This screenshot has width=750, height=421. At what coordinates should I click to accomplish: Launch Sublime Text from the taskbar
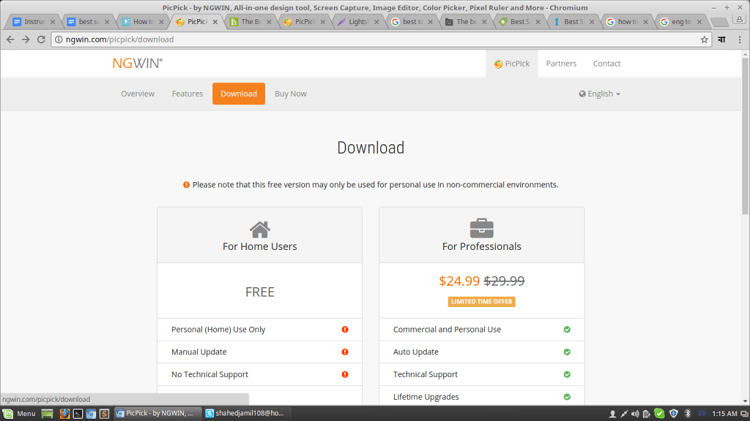tap(104, 413)
